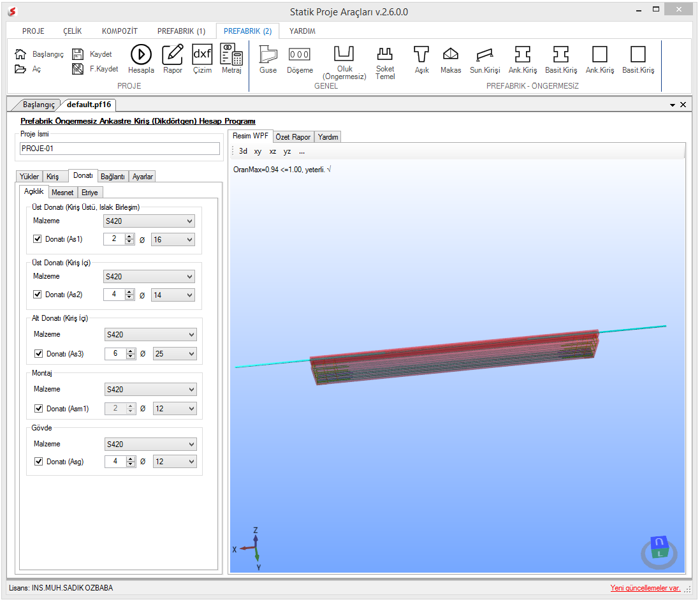Toggle Donatı (As2) checkbox
The height and width of the screenshot is (602, 700).
[38, 294]
